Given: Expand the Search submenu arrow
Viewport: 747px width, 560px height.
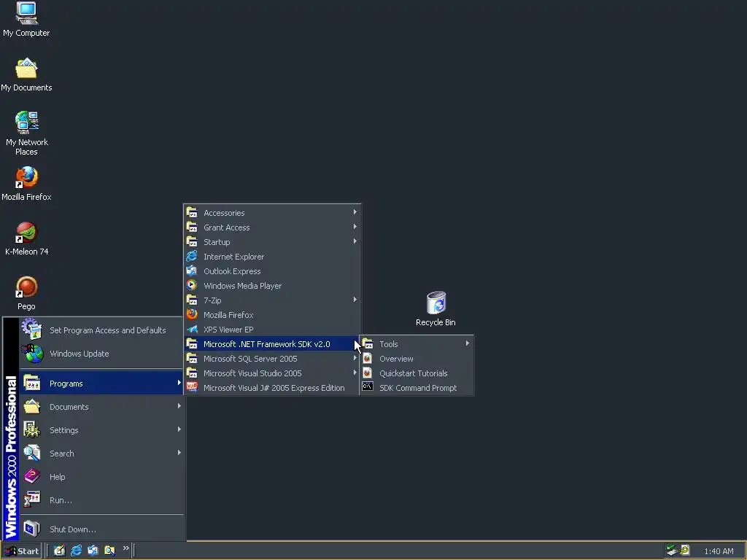Looking at the screenshot, I should 179,453.
